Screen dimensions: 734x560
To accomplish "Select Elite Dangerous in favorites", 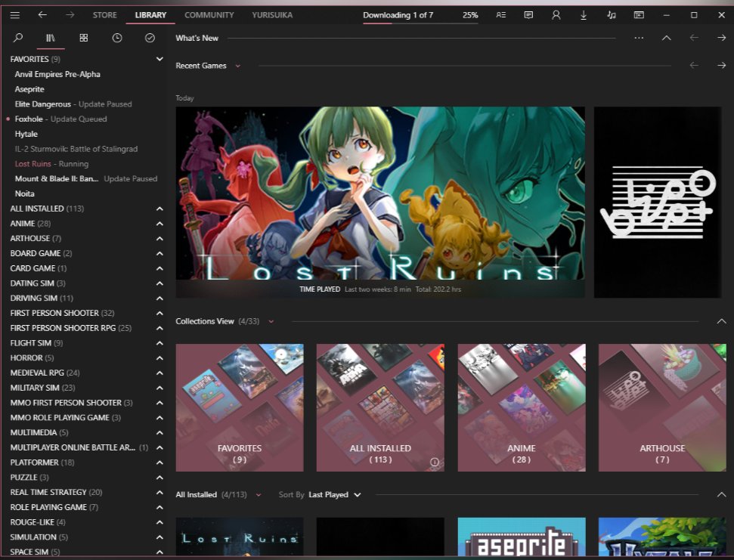I will [42, 104].
